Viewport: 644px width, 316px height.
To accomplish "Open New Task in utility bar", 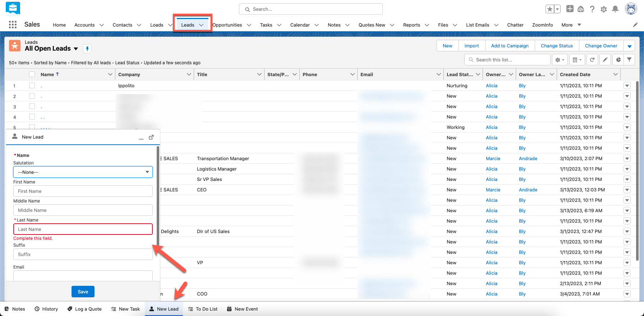I will 125,309.
